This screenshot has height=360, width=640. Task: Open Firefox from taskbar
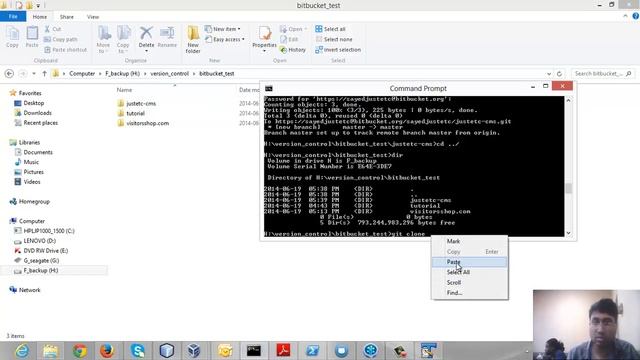[107, 351]
